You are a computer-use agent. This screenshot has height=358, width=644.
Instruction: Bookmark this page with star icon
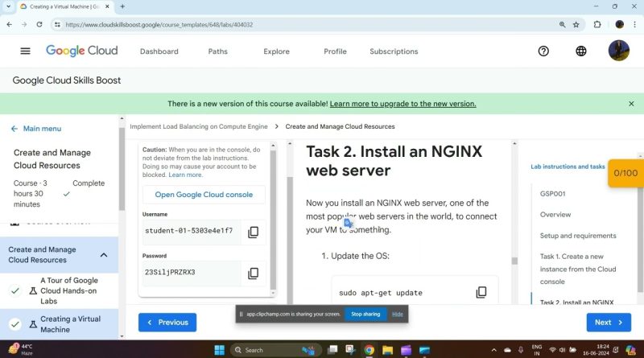point(576,25)
